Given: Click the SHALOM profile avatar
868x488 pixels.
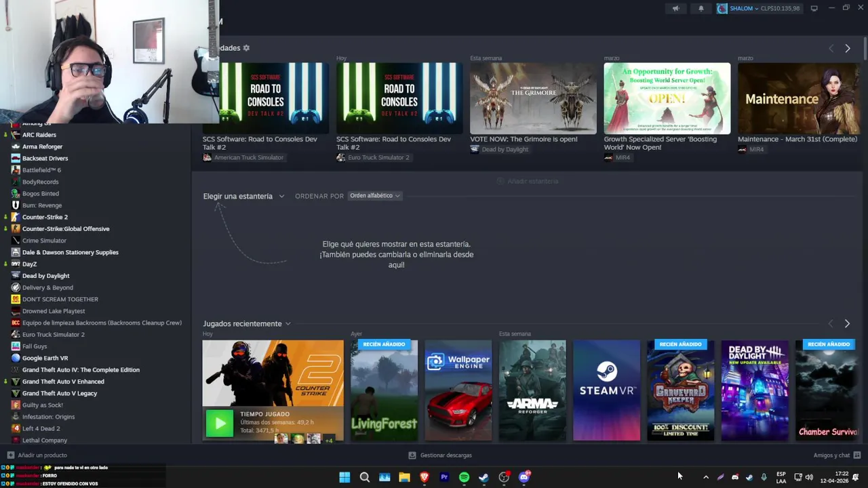Looking at the screenshot, I should click(722, 9).
